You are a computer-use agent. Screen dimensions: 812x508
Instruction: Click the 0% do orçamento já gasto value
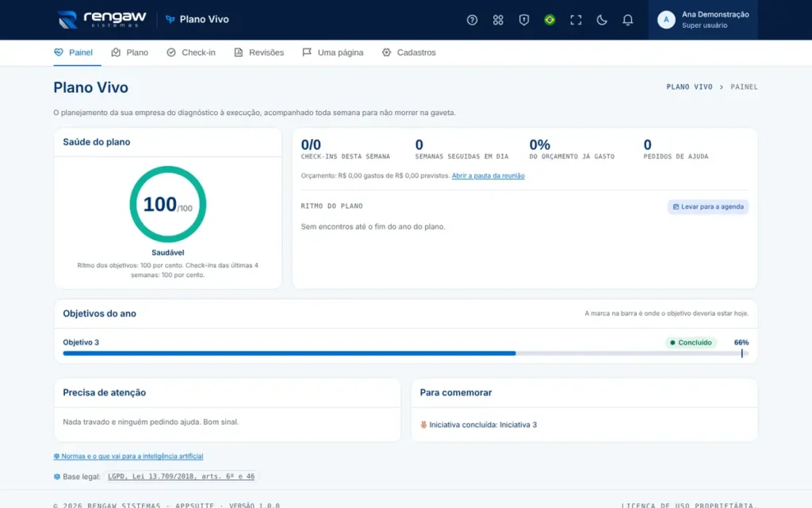coord(539,144)
